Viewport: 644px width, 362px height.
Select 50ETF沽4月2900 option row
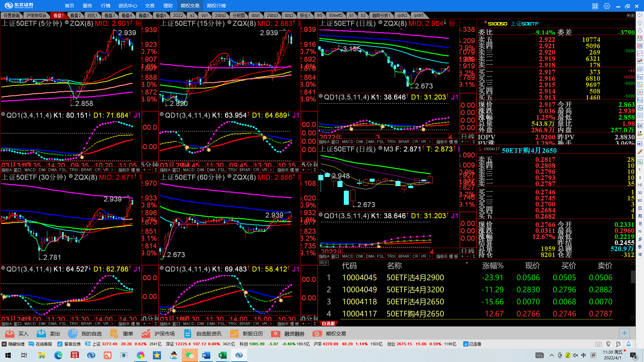pyautogui.click(x=415, y=278)
